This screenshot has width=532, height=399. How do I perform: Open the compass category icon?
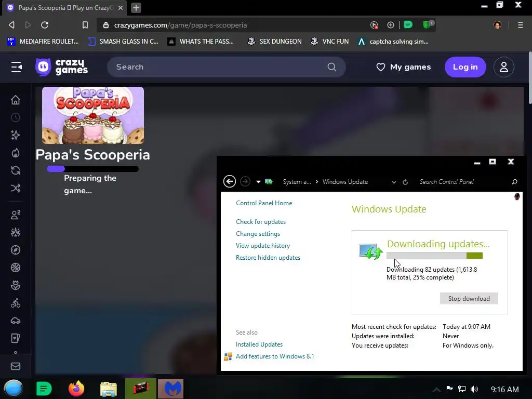pyautogui.click(x=15, y=250)
